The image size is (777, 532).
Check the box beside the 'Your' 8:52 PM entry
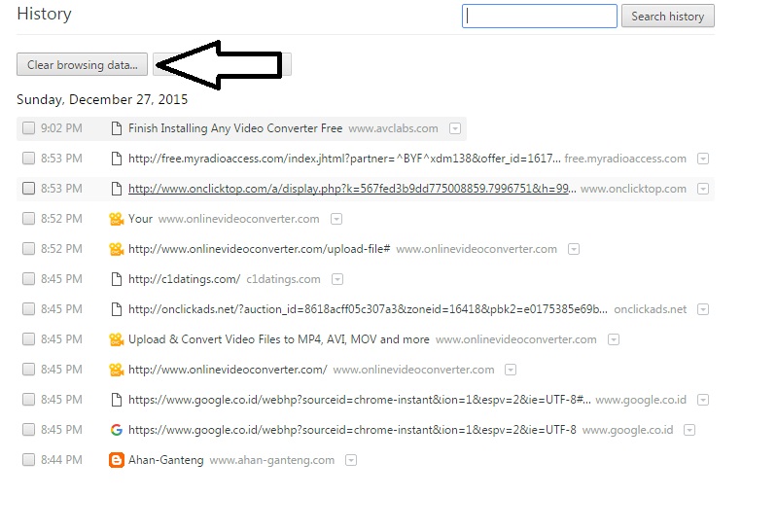pyautogui.click(x=29, y=219)
